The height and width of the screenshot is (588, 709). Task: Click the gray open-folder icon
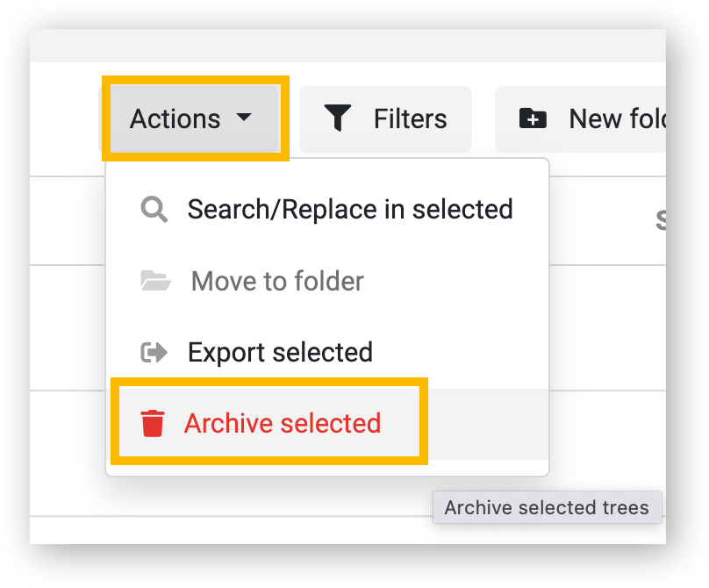pyautogui.click(x=155, y=281)
